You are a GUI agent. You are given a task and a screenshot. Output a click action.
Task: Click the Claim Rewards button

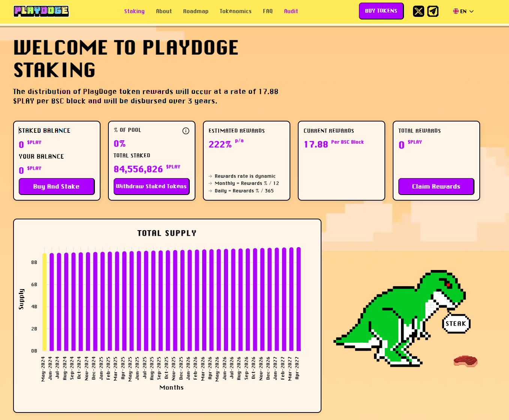(436, 186)
